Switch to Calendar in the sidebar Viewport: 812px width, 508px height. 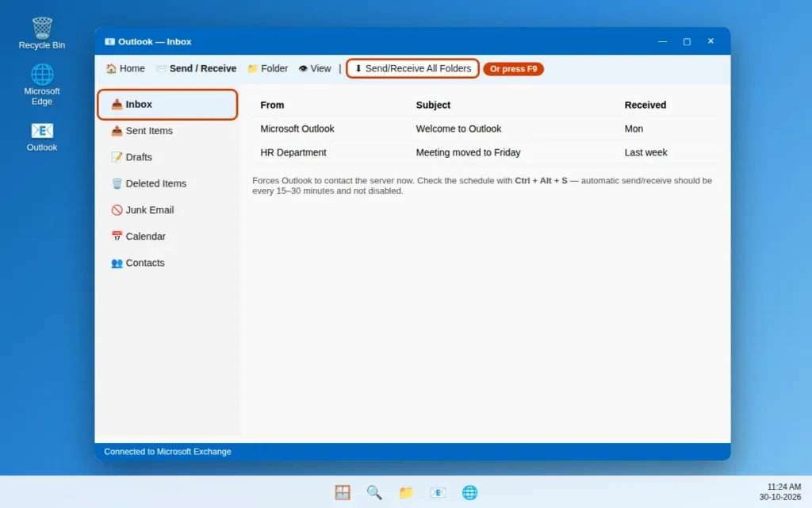pyautogui.click(x=167, y=237)
